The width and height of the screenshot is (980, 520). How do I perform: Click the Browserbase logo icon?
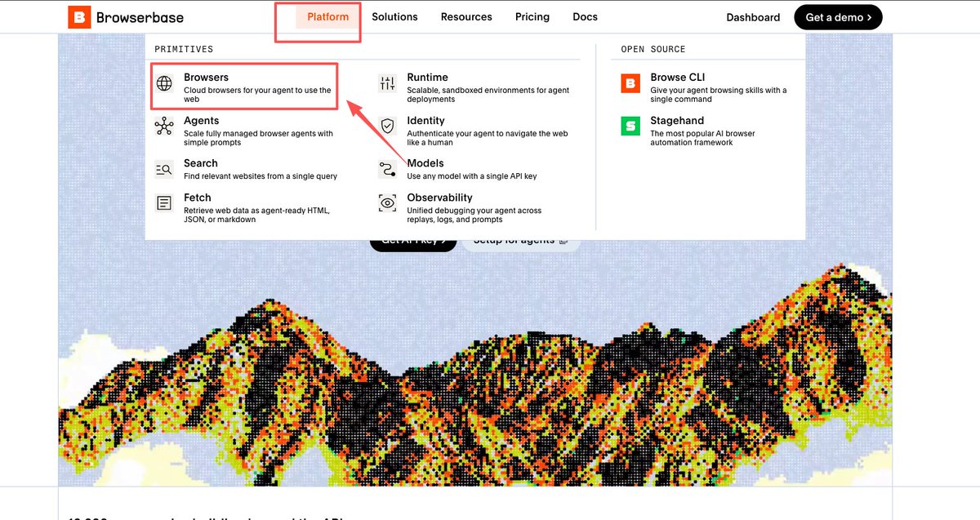(x=79, y=16)
